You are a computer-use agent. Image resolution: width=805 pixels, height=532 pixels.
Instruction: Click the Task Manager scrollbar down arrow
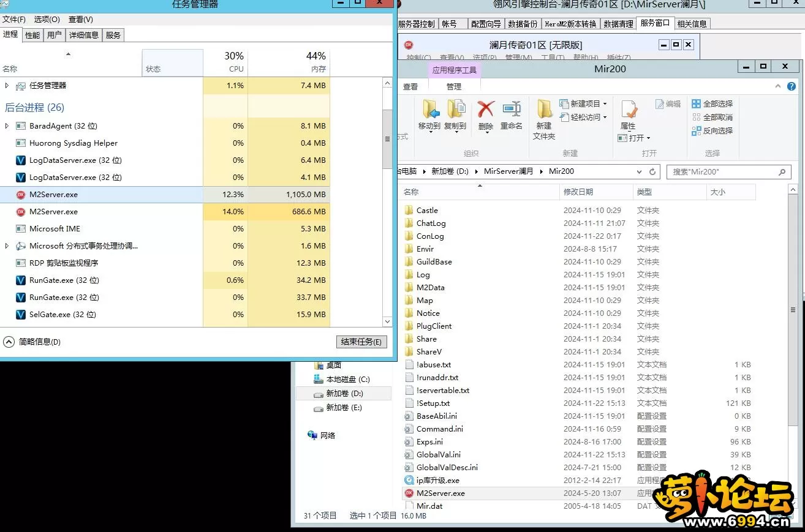click(387, 322)
